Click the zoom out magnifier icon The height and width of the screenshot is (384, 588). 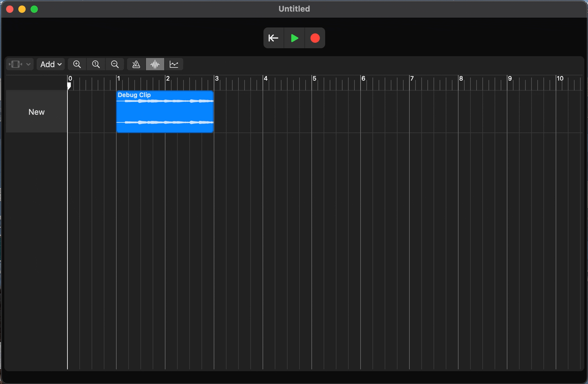115,64
